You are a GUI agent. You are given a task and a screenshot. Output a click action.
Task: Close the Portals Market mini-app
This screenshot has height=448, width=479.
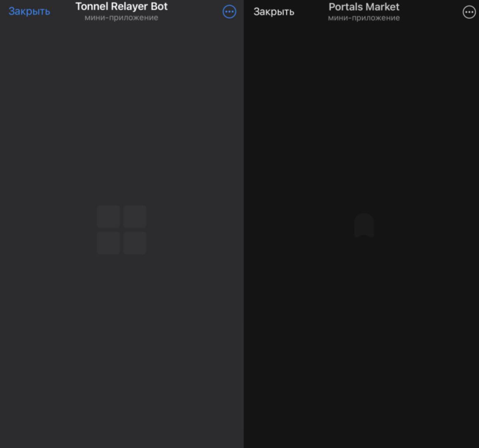coord(274,12)
